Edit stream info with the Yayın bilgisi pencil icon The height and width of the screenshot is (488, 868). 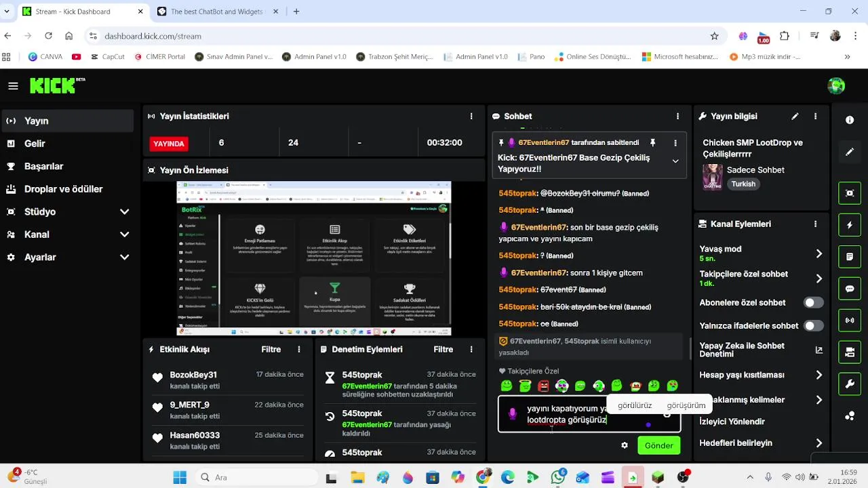(795, 117)
